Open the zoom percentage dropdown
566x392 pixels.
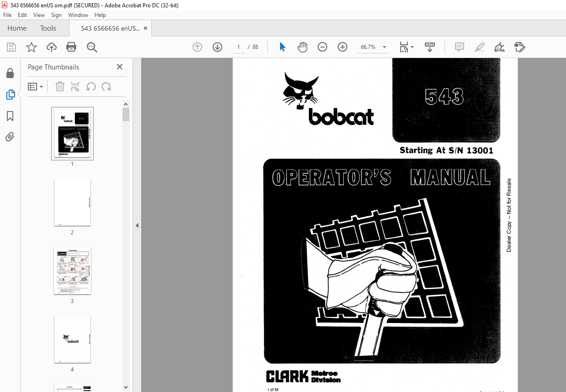coord(384,47)
